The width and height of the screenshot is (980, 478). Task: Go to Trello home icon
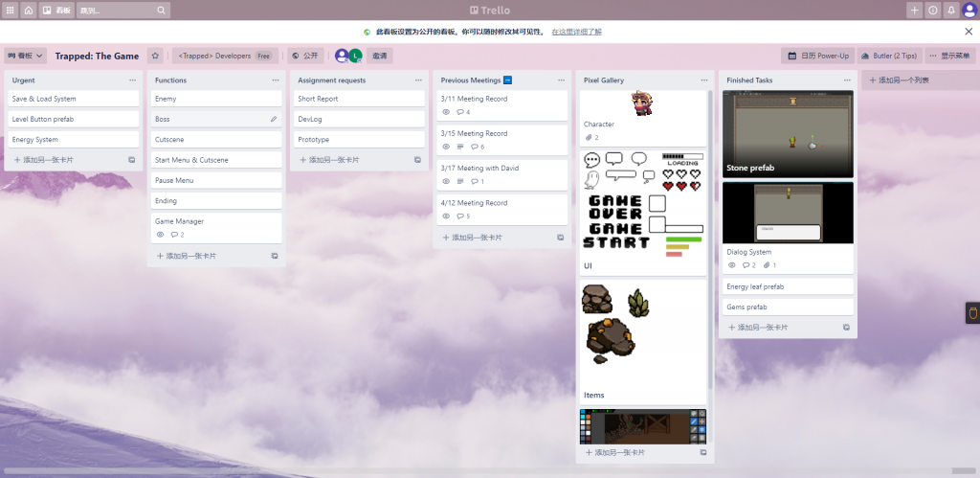28,10
